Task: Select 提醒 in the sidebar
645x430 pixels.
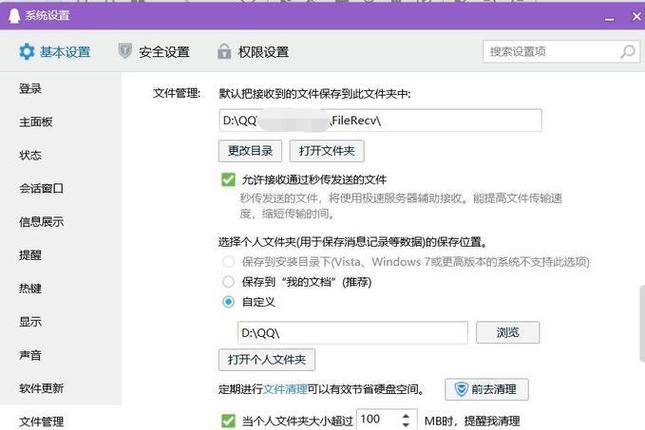Action: pos(30,255)
